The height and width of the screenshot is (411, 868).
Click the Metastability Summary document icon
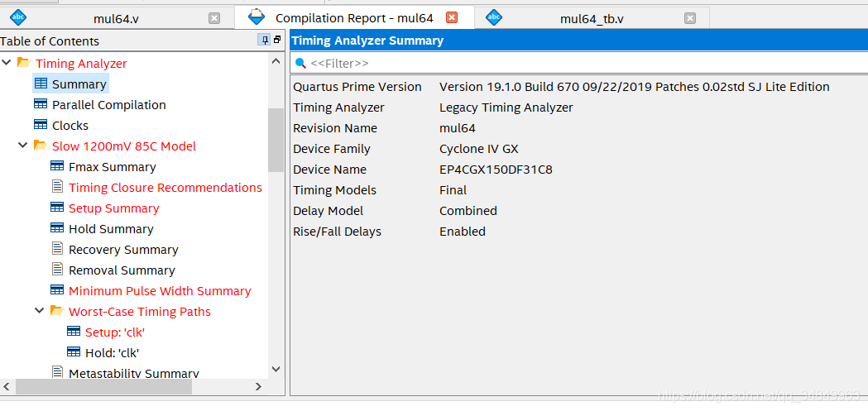click(x=58, y=372)
